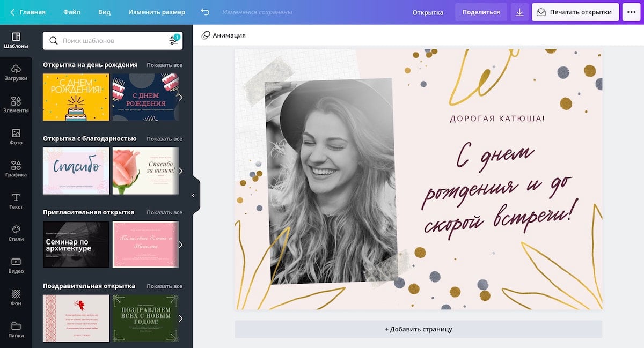Open the Загрузки uploads panel
Viewport: 644px width, 348px height.
coord(16,72)
